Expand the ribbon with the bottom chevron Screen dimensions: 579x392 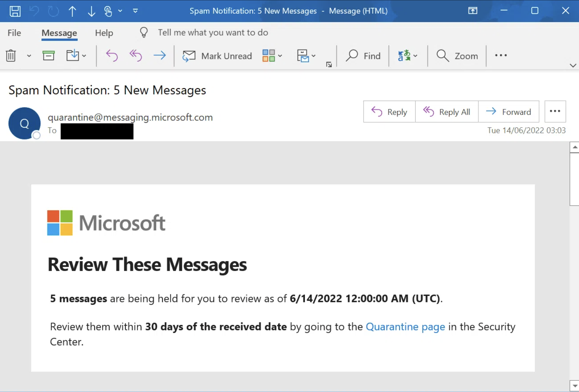point(573,65)
